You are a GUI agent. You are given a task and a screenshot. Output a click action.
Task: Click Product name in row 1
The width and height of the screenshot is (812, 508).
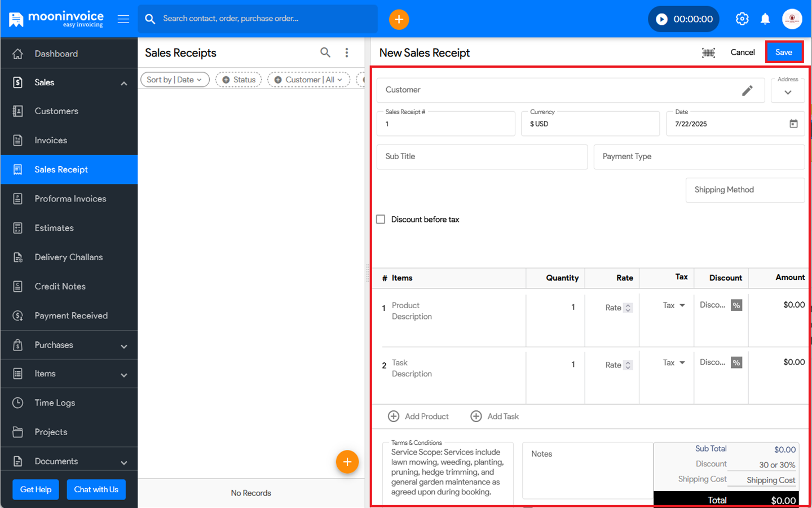pos(405,305)
